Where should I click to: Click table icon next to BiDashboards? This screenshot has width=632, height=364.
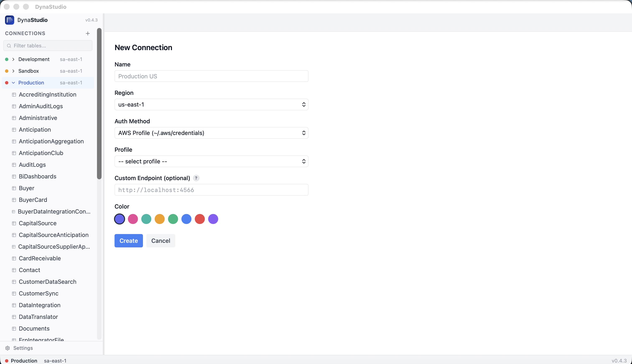coord(14,177)
